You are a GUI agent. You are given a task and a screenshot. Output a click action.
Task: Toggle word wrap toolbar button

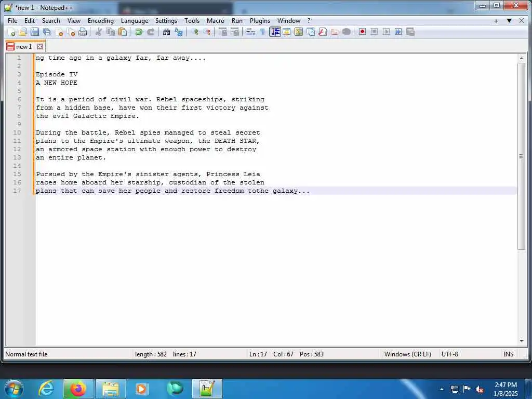click(251, 32)
